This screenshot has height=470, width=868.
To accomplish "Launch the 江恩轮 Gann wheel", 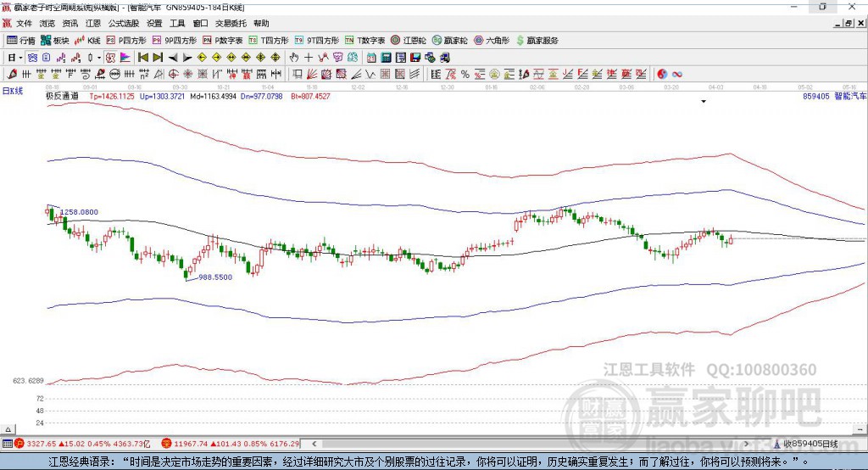I will [x=409, y=41].
